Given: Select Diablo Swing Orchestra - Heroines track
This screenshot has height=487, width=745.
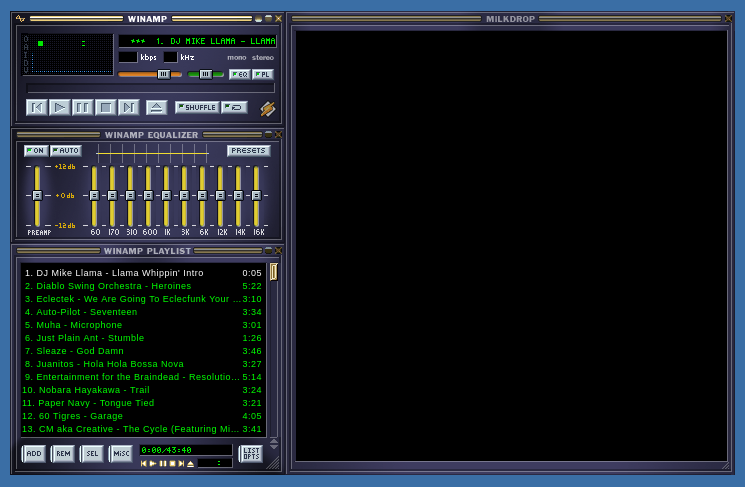Looking at the screenshot, I should coord(143,286).
